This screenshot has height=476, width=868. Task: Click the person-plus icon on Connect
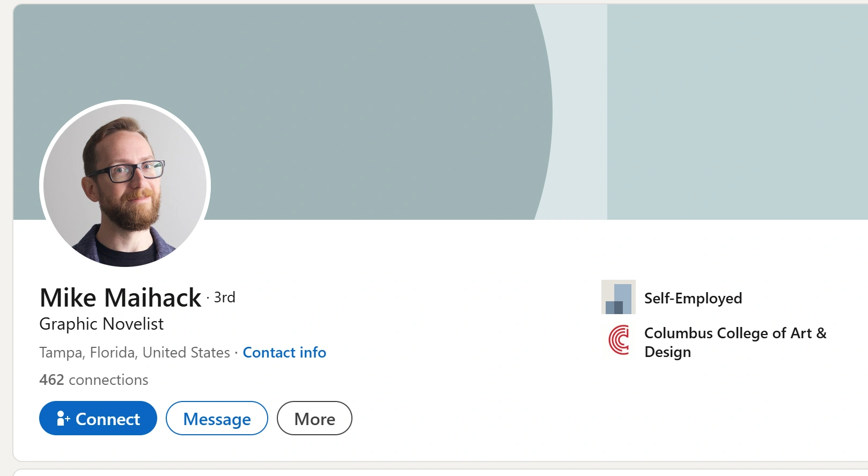pyautogui.click(x=63, y=418)
